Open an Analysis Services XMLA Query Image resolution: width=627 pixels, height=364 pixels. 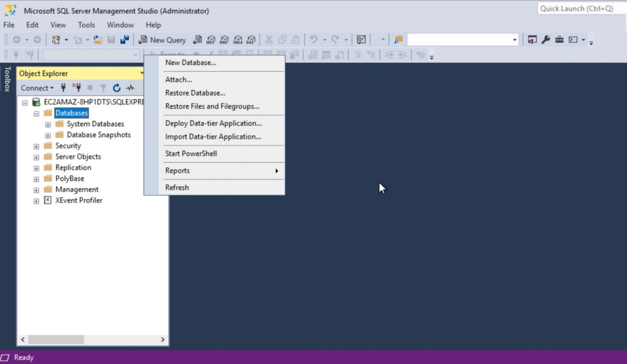pyautogui.click(x=238, y=40)
